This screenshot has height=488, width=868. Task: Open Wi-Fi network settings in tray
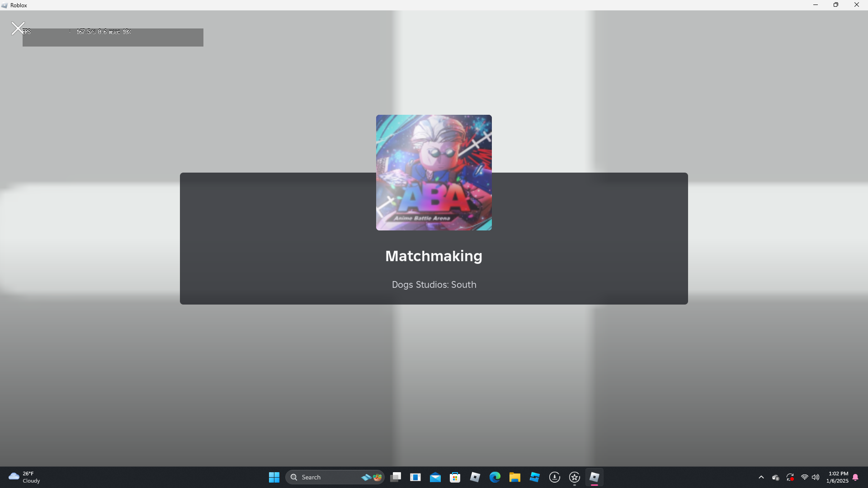(804, 477)
